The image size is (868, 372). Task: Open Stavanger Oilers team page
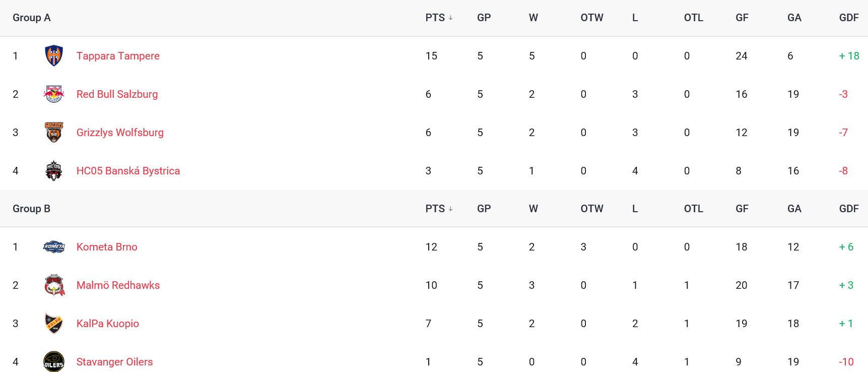tap(114, 362)
